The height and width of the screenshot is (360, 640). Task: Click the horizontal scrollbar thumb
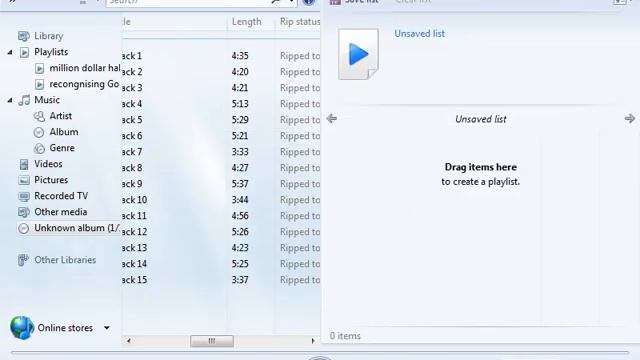(x=212, y=341)
